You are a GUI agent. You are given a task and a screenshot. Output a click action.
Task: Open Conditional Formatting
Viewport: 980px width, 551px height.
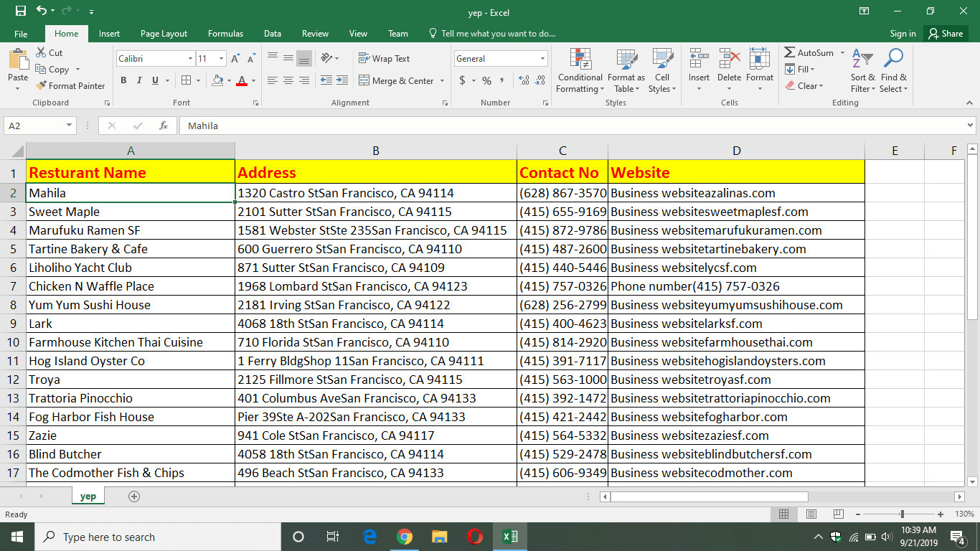coord(580,70)
